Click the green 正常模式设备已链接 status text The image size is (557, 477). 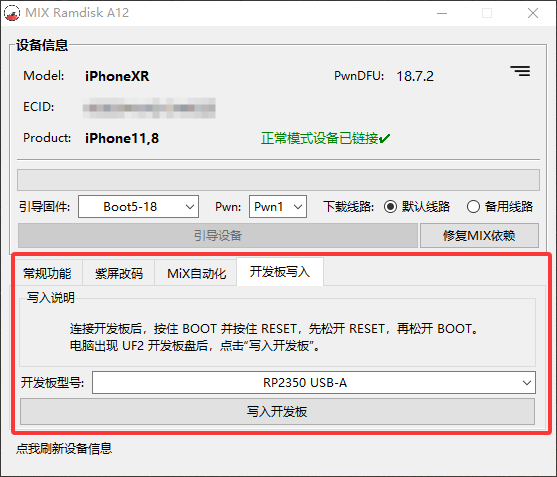[x=325, y=138]
